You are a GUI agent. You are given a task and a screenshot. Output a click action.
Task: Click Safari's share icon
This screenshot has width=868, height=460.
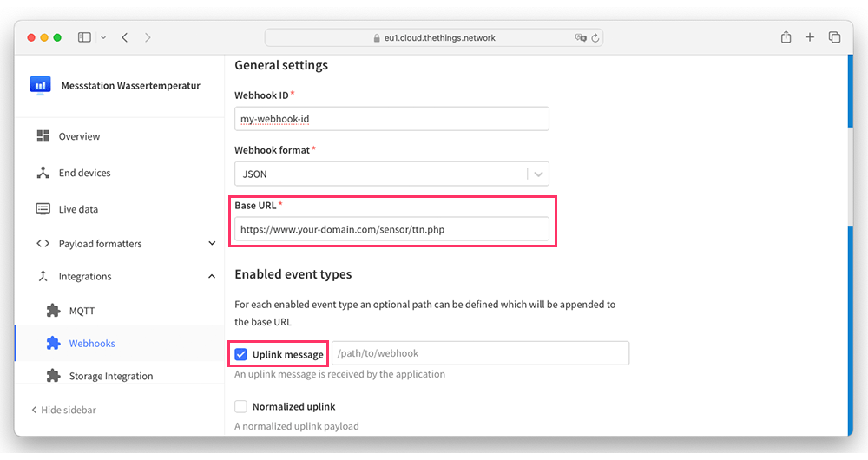[x=786, y=37]
